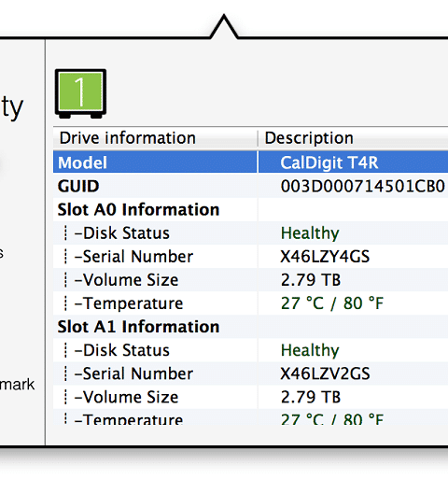
Task: Select Slot A0 Serial Number row
Action: click(x=250, y=257)
